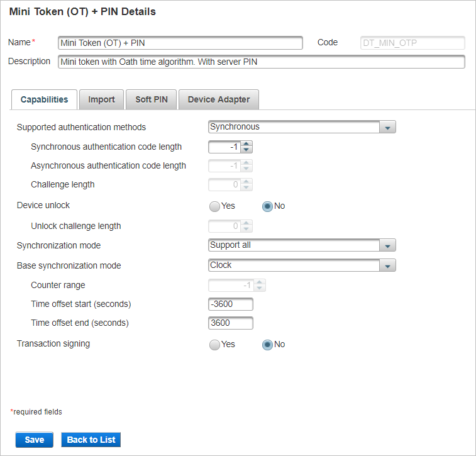The width and height of the screenshot is (476, 456).
Task: Decrease synchronous authentication code length
Action: tap(246, 150)
